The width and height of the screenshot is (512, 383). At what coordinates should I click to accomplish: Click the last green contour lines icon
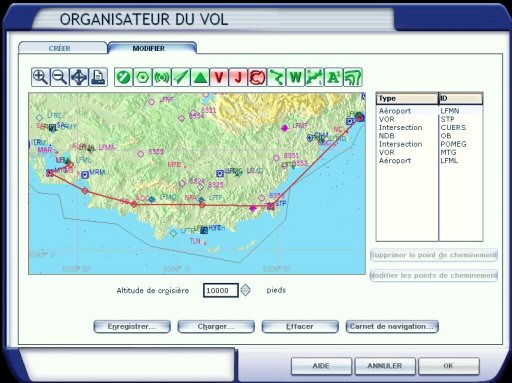(x=353, y=77)
